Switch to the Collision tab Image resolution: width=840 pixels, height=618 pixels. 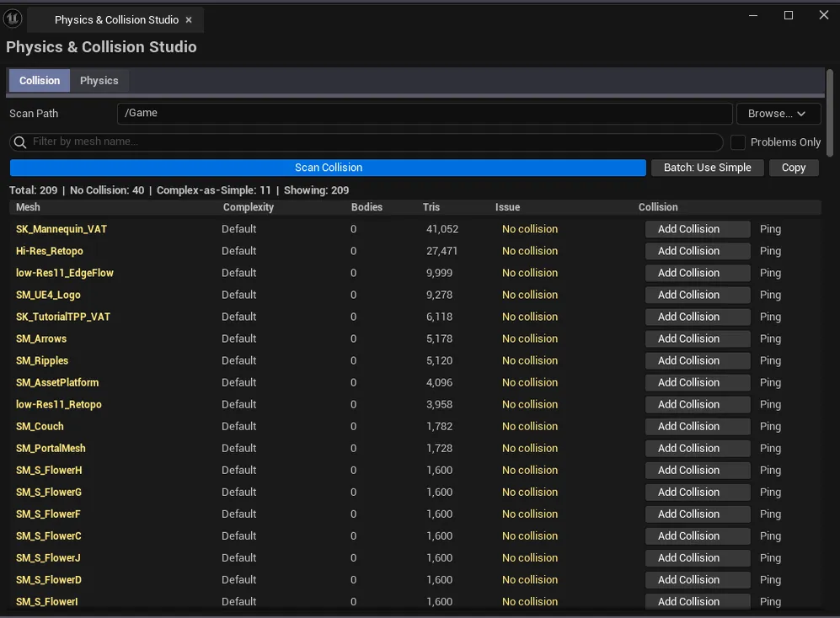[40, 80]
